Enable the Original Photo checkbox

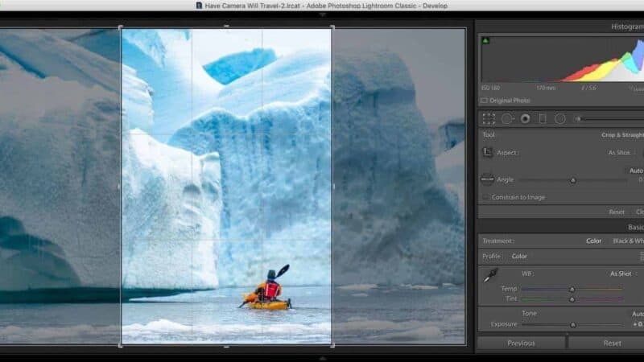(x=485, y=100)
